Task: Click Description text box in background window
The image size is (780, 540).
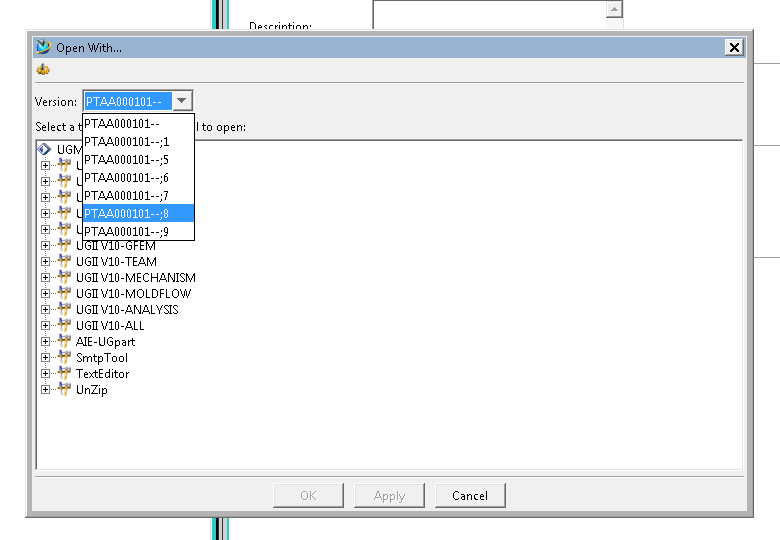Action: 489,15
